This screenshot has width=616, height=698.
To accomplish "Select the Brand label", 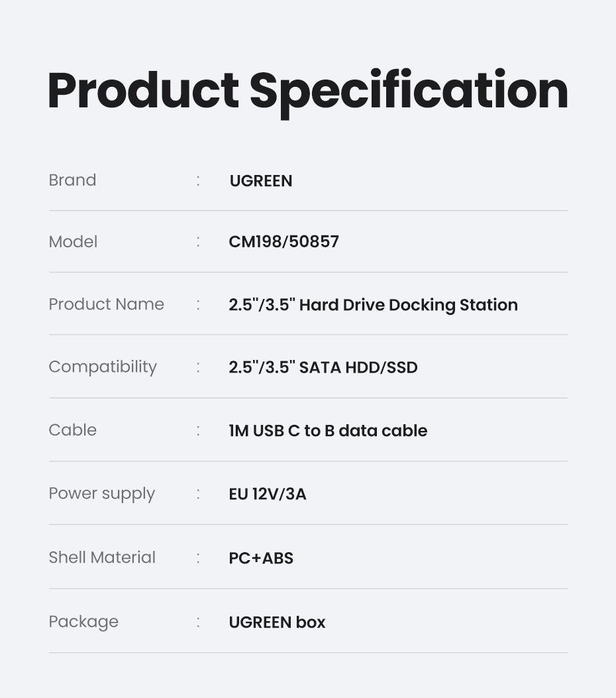I will click(x=72, y=180).
